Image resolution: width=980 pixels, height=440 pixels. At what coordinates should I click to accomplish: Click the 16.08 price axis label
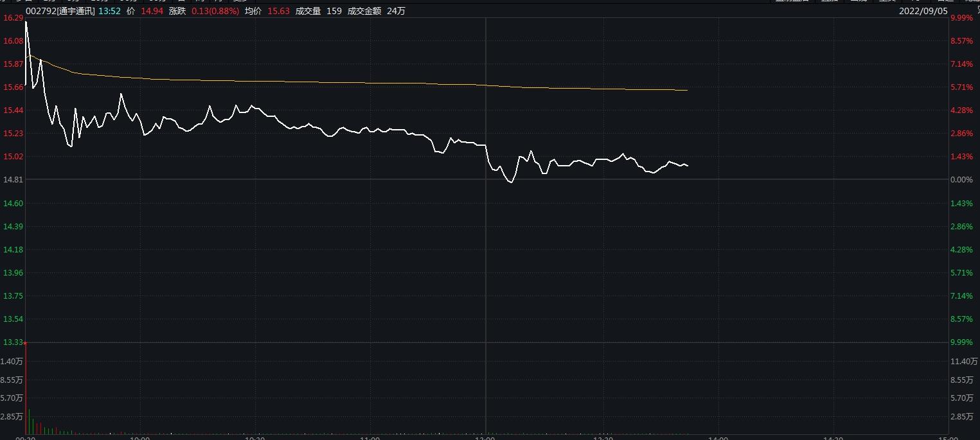(13, 41)
